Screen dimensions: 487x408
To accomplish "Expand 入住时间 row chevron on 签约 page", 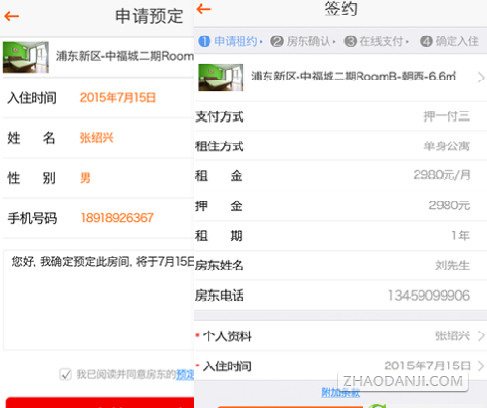I will [481, 366].
